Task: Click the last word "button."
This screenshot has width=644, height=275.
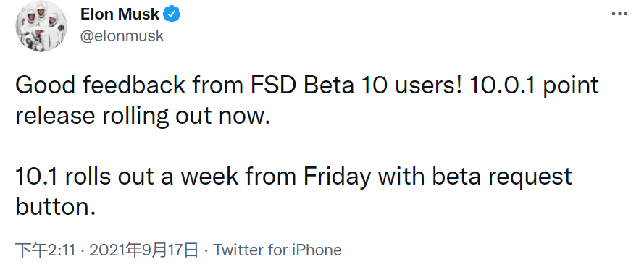Action: coord(56,206)
